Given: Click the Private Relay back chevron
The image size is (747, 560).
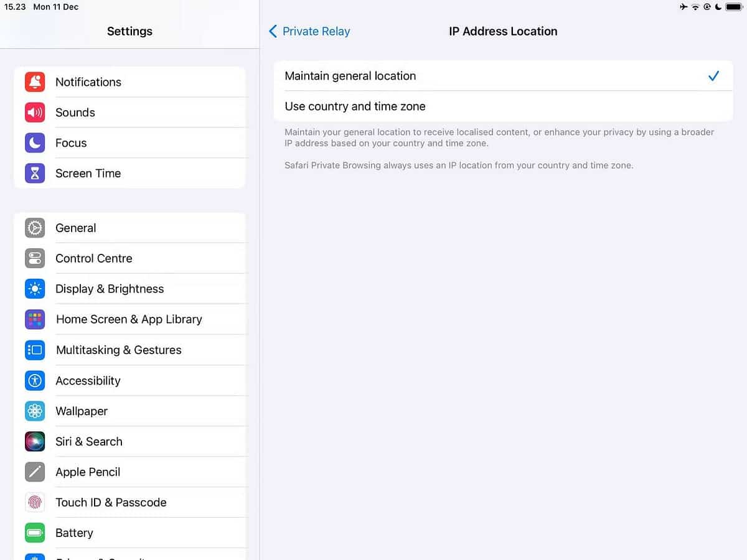Looking at the screenshot, I should tap(272, 31).
